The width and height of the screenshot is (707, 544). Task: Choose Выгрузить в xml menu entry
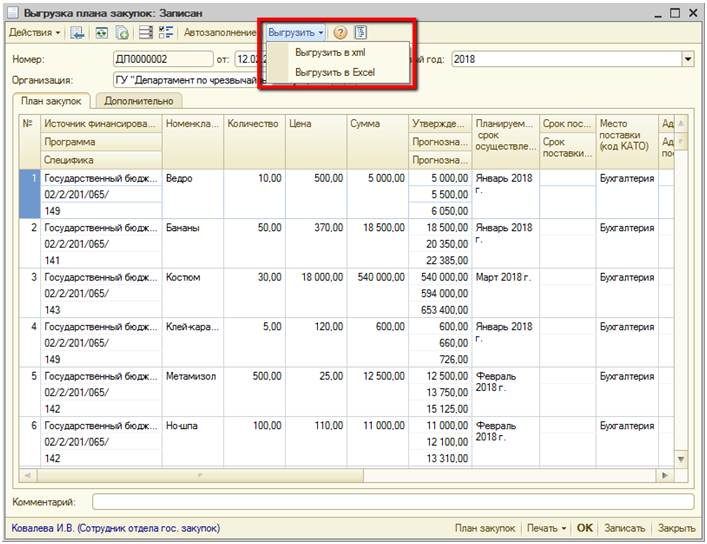point(328,52)
